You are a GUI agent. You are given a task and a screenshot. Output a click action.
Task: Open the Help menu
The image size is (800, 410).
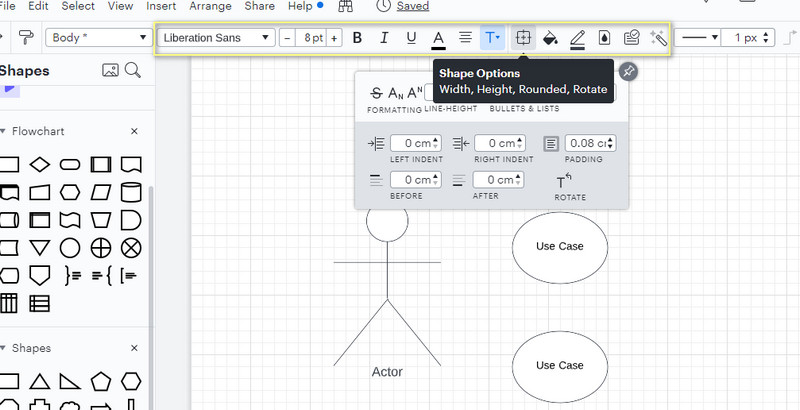tap(300, 6)
